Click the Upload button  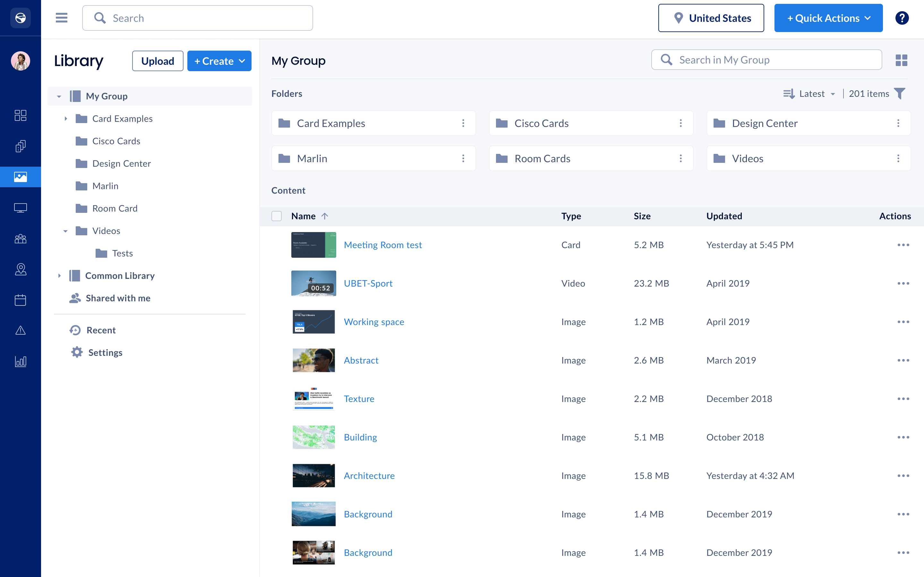pyautogui.click(x=157, y=61)
